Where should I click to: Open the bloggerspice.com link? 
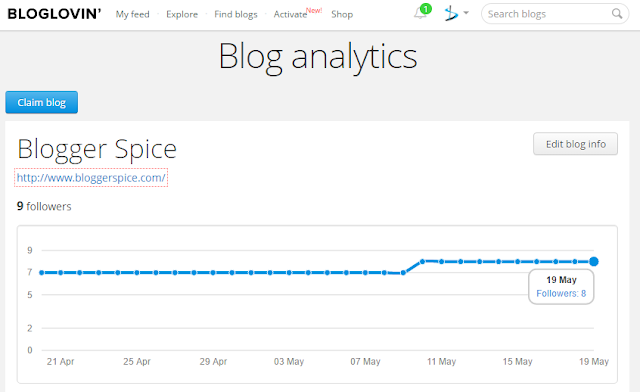click(x=91, y=178)
